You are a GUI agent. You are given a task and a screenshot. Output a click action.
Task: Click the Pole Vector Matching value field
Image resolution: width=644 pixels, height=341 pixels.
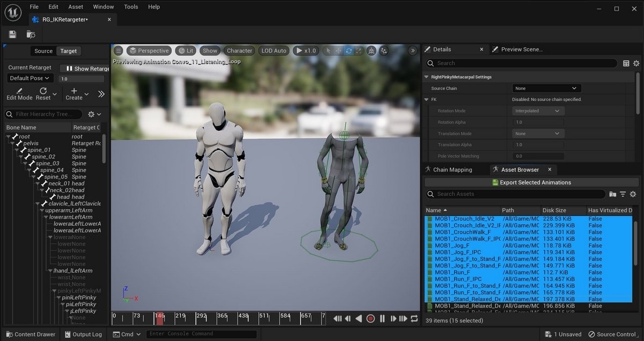click(538, 156)
